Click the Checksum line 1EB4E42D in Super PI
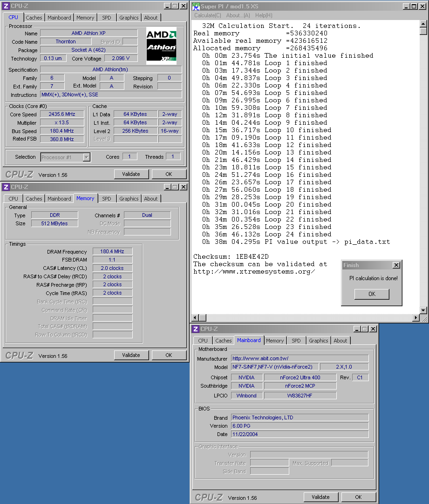The width and height of the screenshot is (429, 504). 231,256
